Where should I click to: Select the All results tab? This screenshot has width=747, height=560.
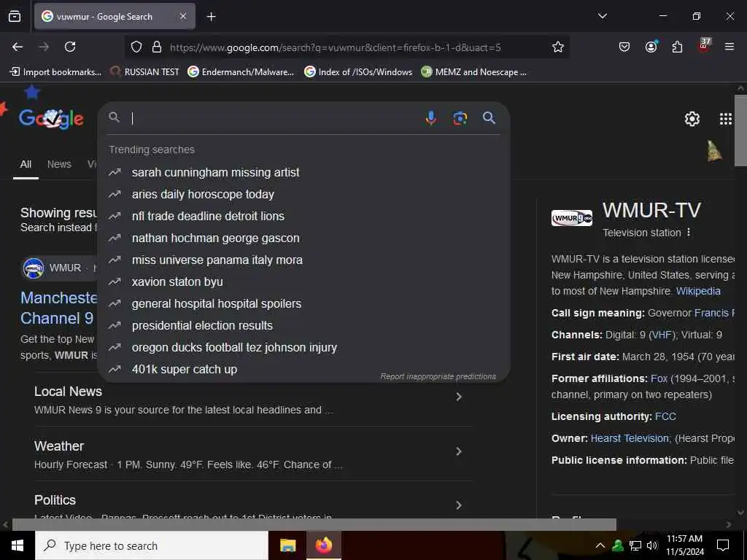(26, 164)
